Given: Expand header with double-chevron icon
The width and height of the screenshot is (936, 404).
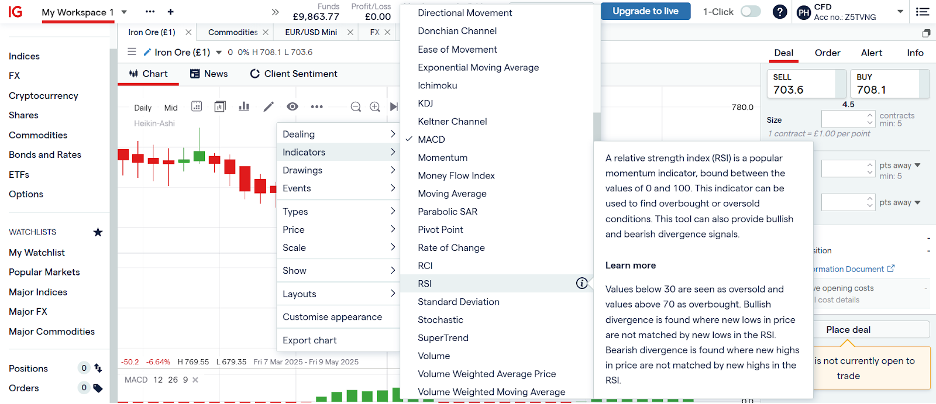Looking at the screenshot, I should pyautogui.click(x=275, y=12).
